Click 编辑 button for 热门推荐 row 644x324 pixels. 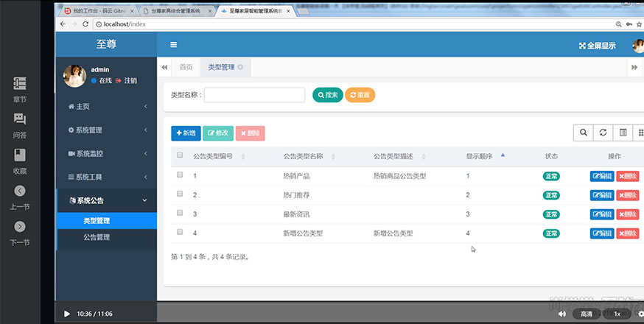click(x=602, y=195)
